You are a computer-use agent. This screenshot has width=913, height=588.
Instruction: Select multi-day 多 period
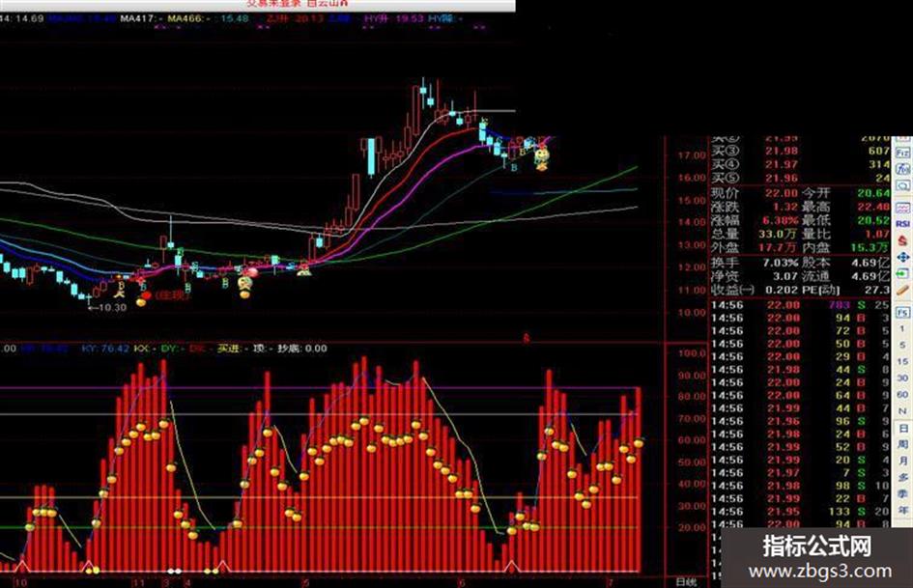tap(902, 477)
